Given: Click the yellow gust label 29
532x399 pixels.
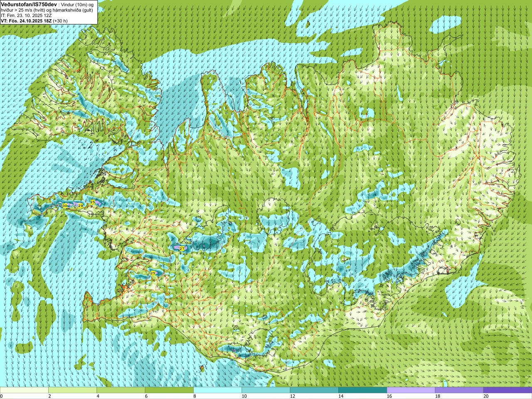Looking at the screenshot, I should click(81, 206).
